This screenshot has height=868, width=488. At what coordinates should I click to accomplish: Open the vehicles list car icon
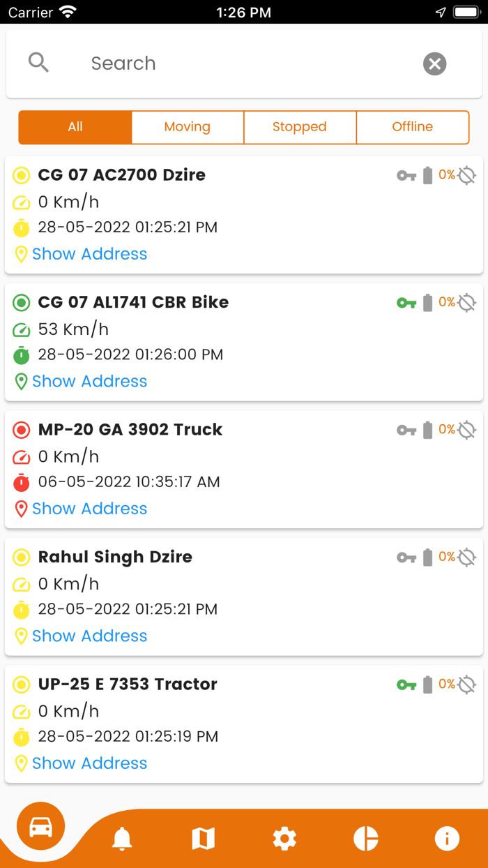pyautogui.click(x=41, y=827)
